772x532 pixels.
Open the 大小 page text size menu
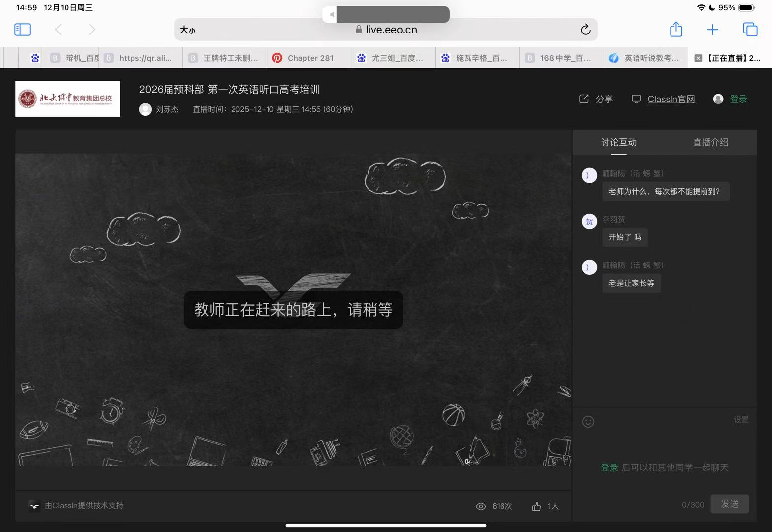187,30
